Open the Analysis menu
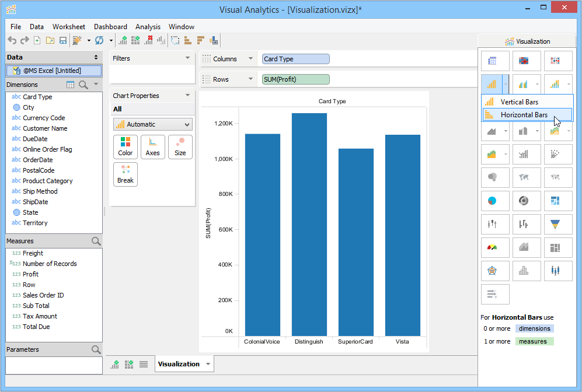582x392 pixels. coord(148,27)
